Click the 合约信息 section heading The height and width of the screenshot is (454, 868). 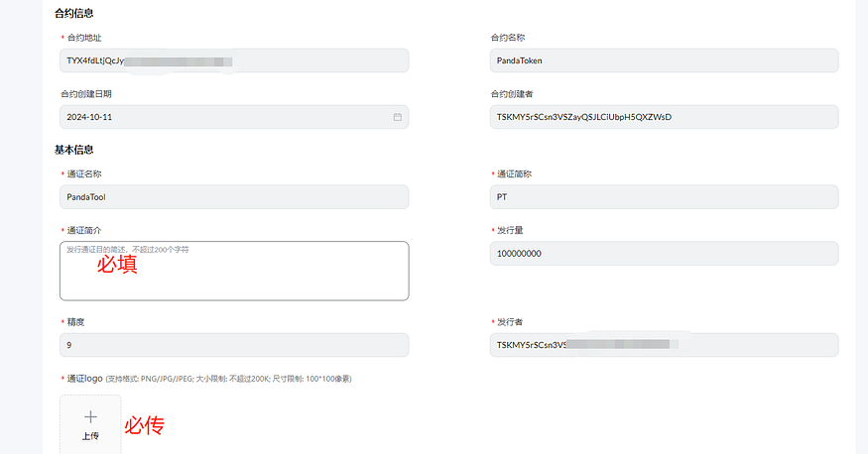pyautogui.click(x=74, y=13)
